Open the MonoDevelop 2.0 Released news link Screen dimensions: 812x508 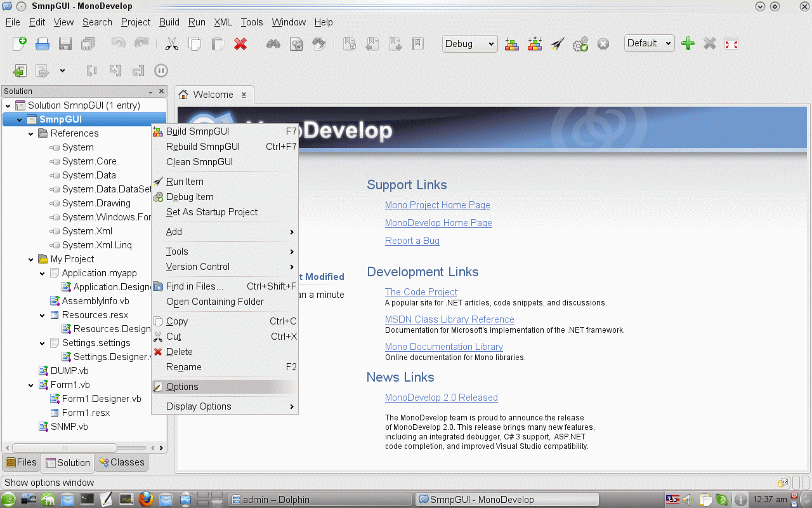[442, 398]
